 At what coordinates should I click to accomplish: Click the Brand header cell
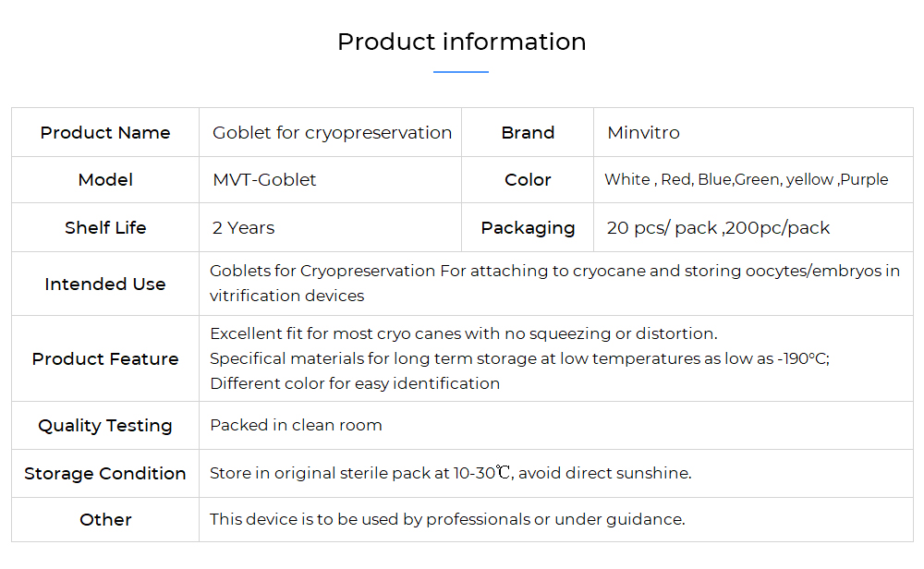(528, 132)
